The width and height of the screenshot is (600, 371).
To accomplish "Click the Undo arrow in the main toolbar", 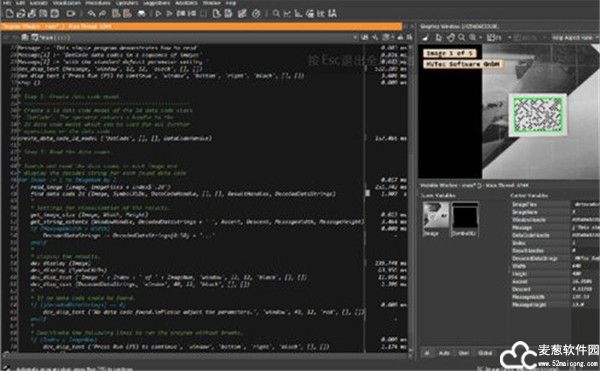I will tap(91, 14).
